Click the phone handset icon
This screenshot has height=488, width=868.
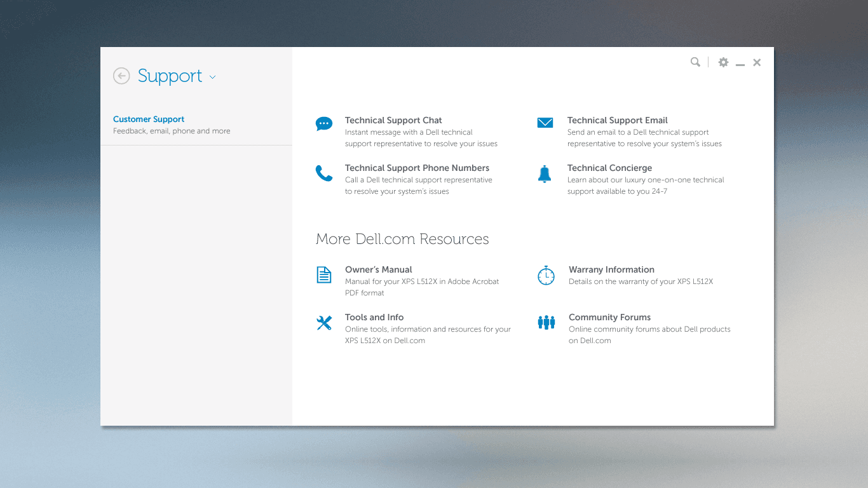point(324,173)
